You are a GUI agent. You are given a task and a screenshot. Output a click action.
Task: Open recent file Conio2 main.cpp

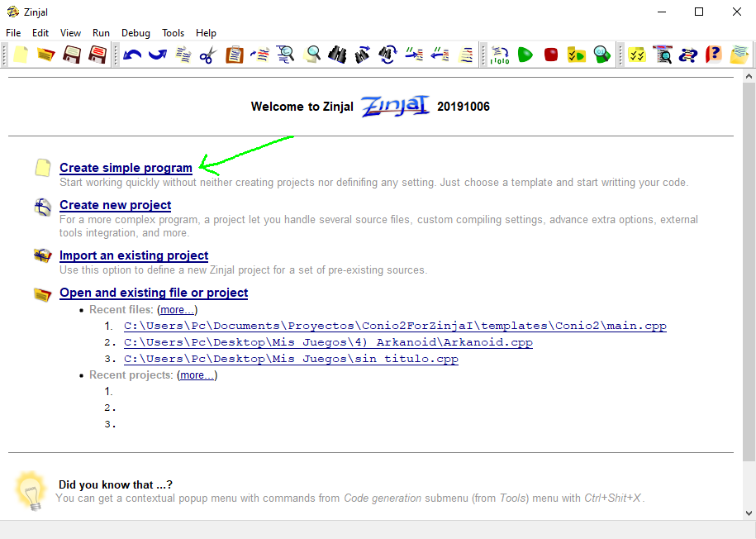pos(396,326)
